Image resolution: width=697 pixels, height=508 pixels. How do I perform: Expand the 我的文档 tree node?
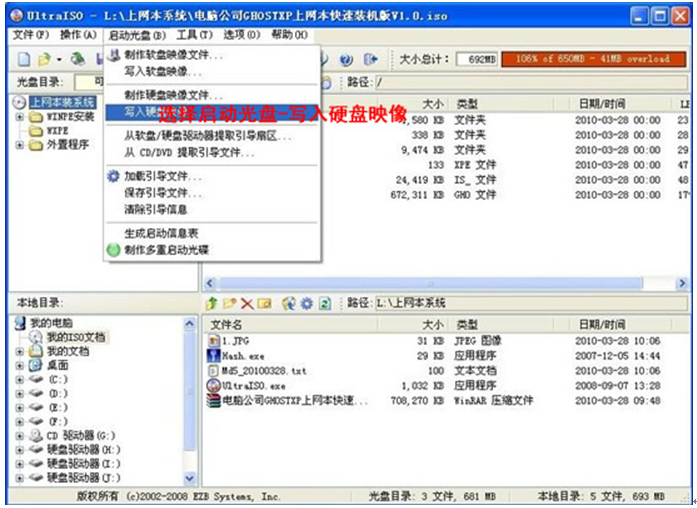coord(20,352)
